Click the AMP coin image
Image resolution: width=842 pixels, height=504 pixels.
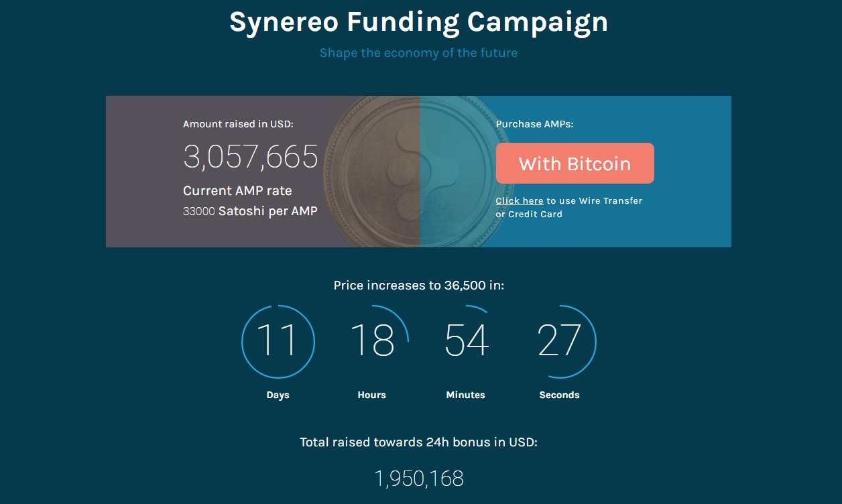click(419, 172)
